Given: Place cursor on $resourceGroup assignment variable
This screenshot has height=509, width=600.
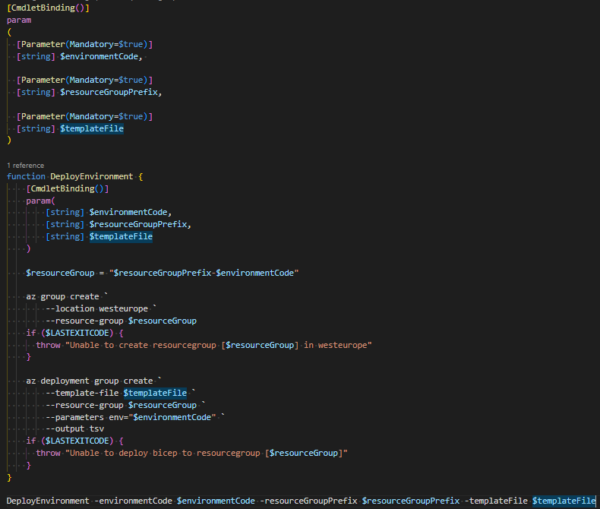Looking at the screenshot, I should [x=60, y=273].
